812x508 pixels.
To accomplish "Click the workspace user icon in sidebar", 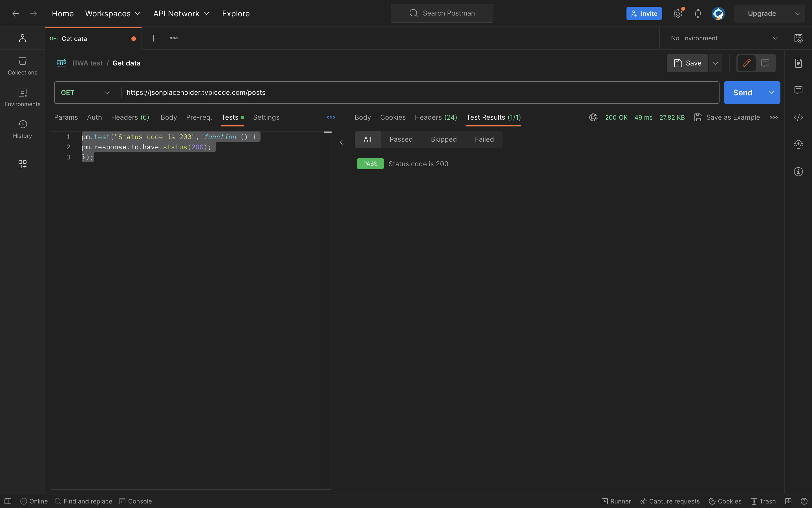I will tap(23, 38).
